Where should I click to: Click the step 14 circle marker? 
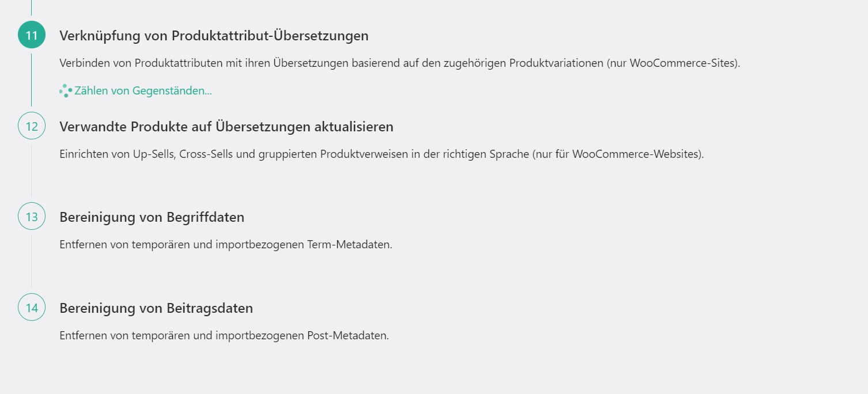click(32, 308)
